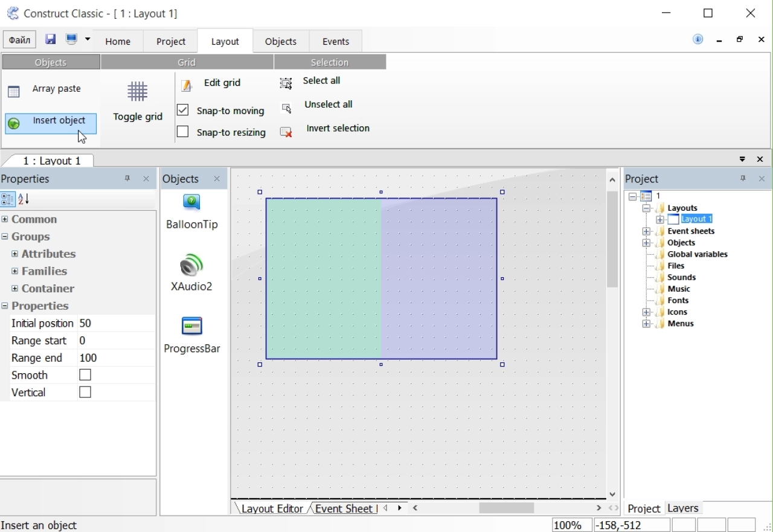Enable the Smooth property checkbox
The height and width of the screenshot is (532, 773).
(x=85, y=375)
